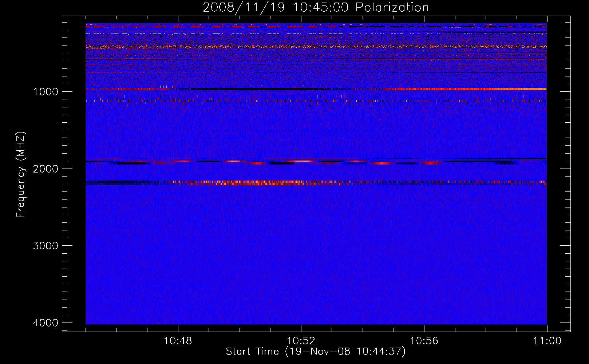This screenshot has width=589, height=364.
Task: Click the 10:48 time tick label
Action: 178,341
